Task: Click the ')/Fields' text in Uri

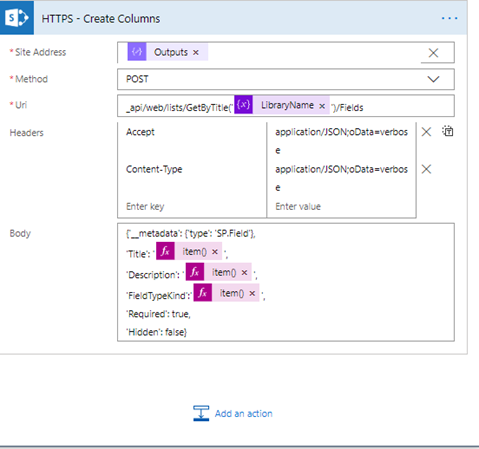Action: point(347,108)
